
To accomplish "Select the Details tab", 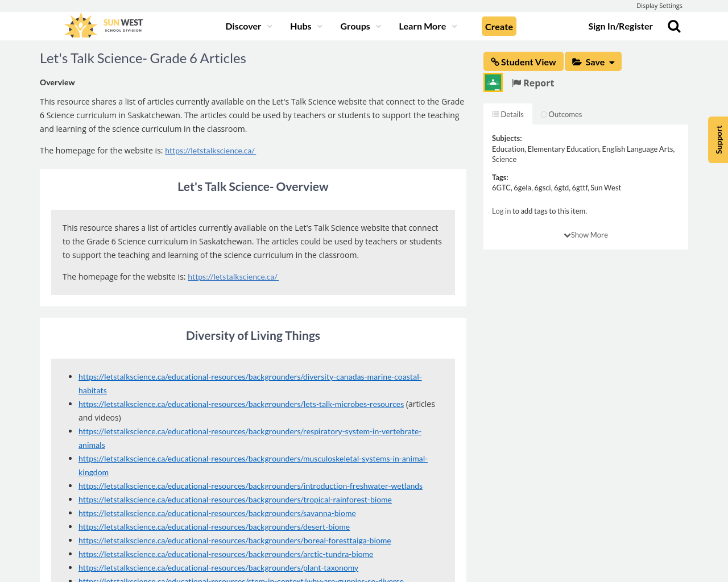I will [x=508, y=114].
